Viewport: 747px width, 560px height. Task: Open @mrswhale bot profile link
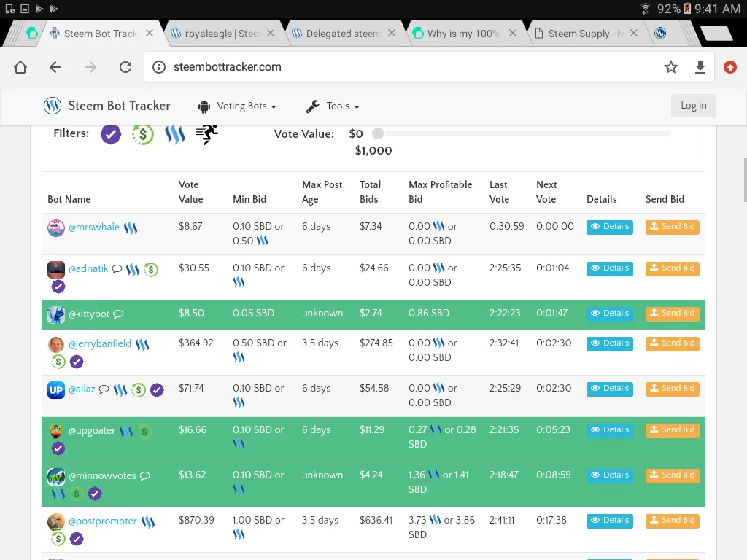pos(94,227)
